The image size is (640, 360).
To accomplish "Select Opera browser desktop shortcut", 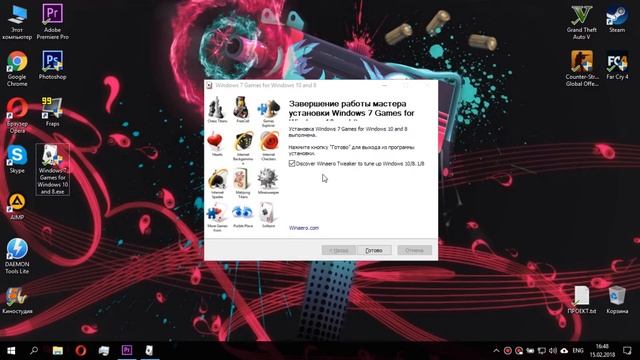I will 17,116.
